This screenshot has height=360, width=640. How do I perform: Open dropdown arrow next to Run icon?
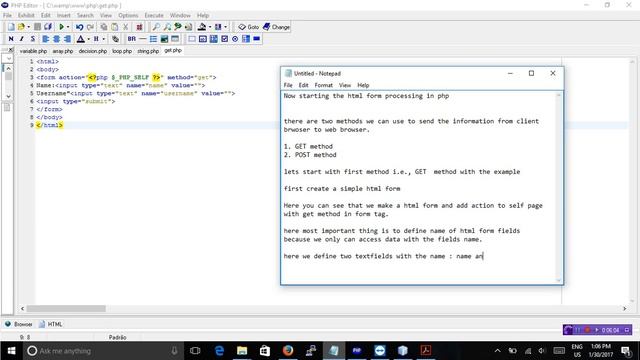(x=68, y=27)
